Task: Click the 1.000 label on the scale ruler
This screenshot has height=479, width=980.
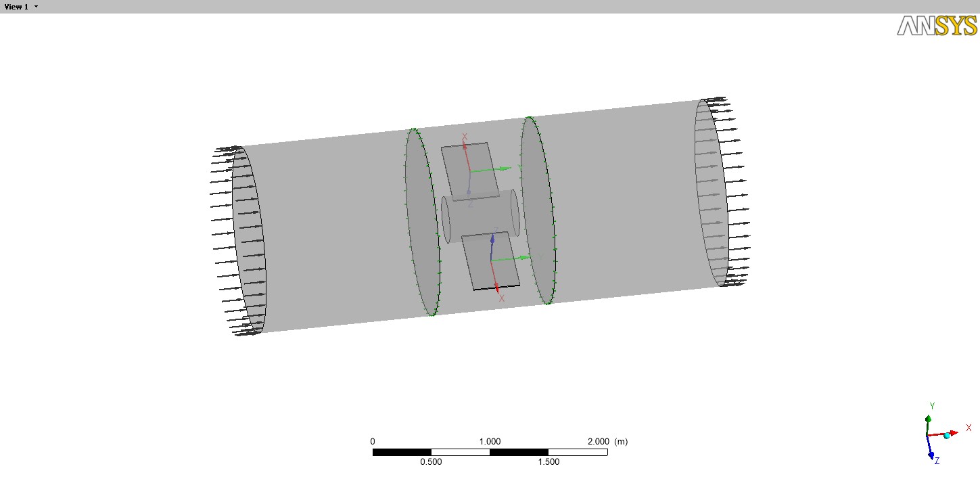Action: pyautogui.click(x=490, y=441)
